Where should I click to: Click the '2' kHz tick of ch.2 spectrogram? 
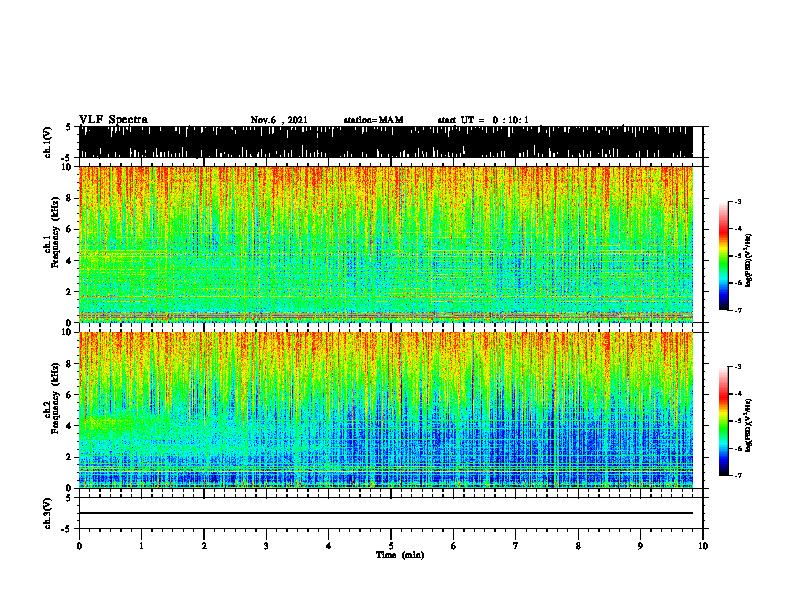pyautogui.click(x=70, y=457)
